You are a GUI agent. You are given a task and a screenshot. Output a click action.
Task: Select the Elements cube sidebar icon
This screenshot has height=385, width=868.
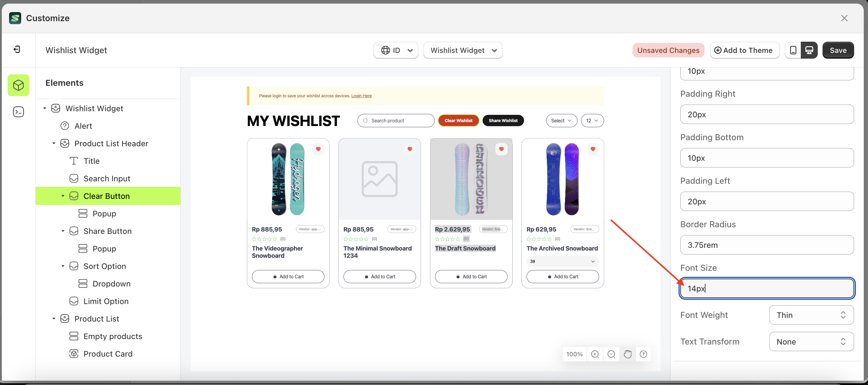coord(18,85)
